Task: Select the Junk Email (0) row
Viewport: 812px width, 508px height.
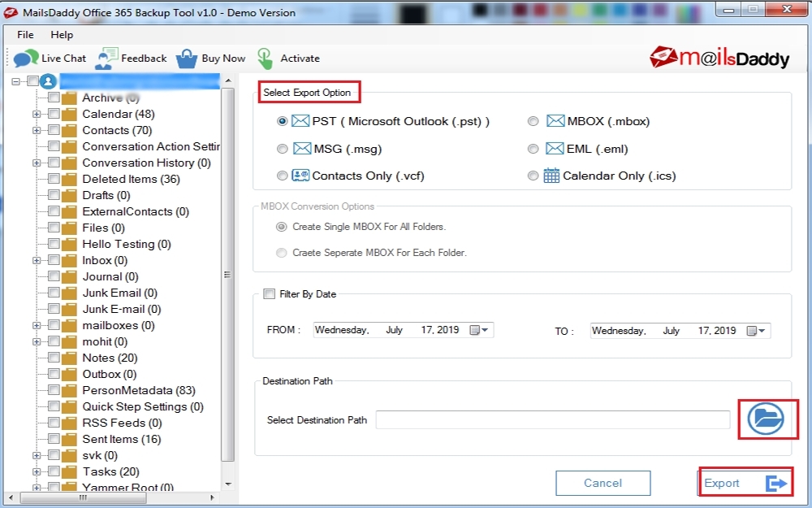Action: (119, 293)
